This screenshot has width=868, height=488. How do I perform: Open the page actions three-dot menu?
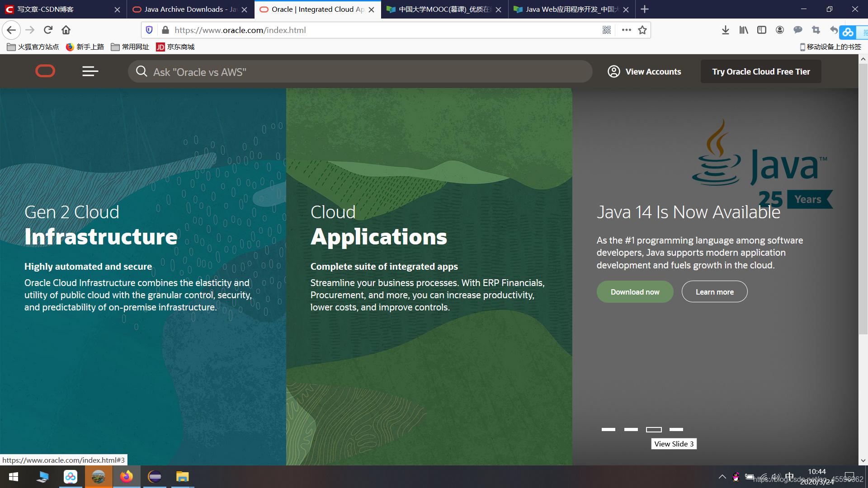coord(626,30)
